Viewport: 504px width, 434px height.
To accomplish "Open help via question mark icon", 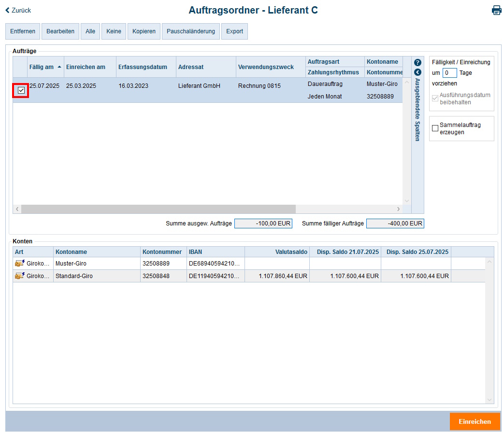I will click(418, 63).
